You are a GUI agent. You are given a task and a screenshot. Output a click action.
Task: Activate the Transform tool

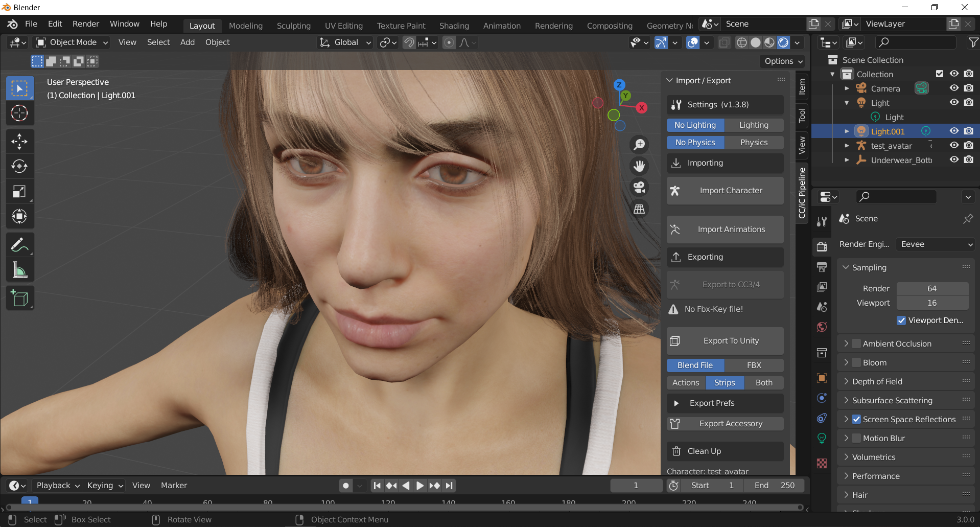click(x=19, y=217)
